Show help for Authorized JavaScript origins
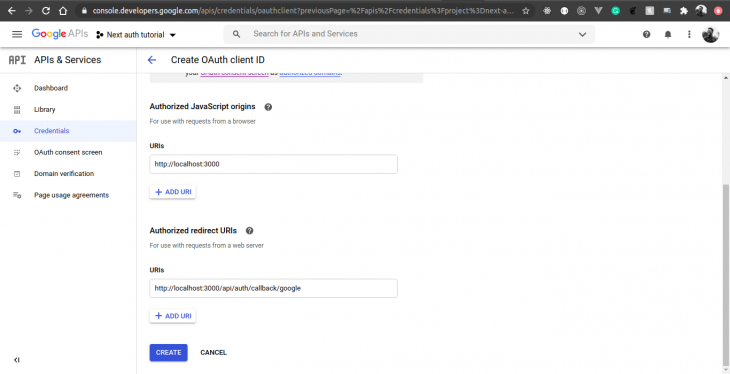 point(268,107)
